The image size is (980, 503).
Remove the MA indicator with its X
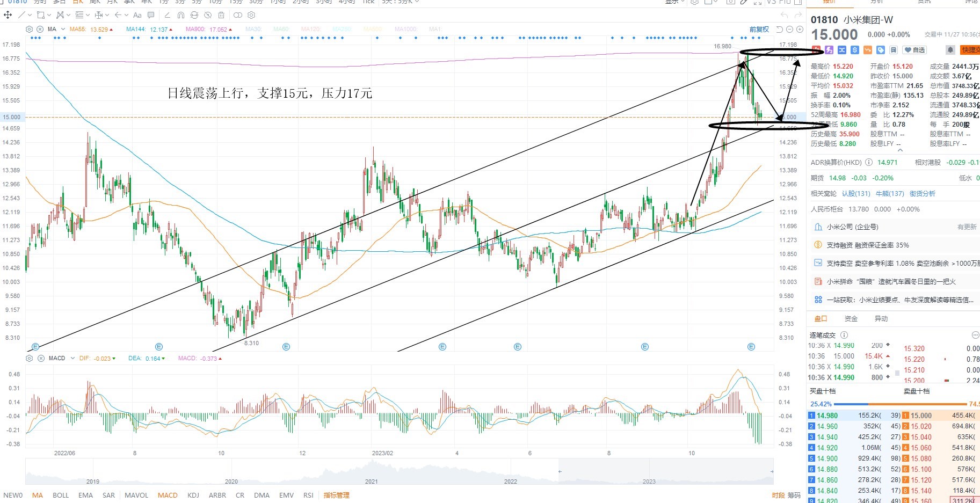(40, 29)
